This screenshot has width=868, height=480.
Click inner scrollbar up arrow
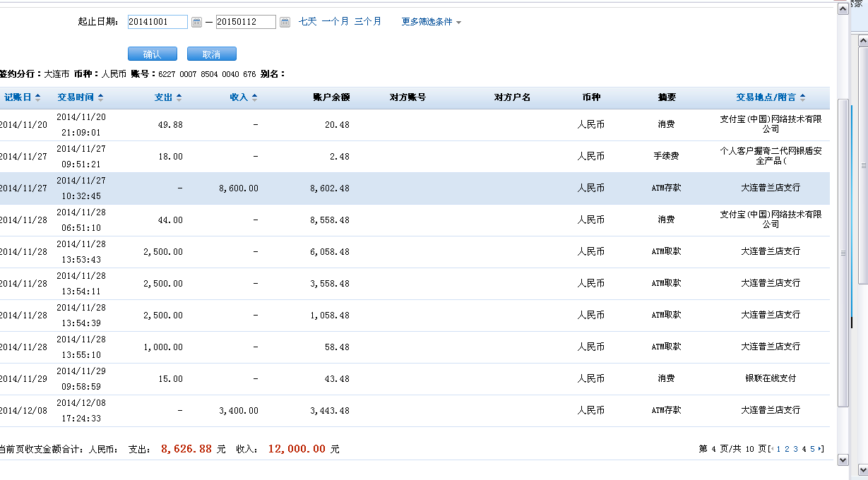point(843,9)
